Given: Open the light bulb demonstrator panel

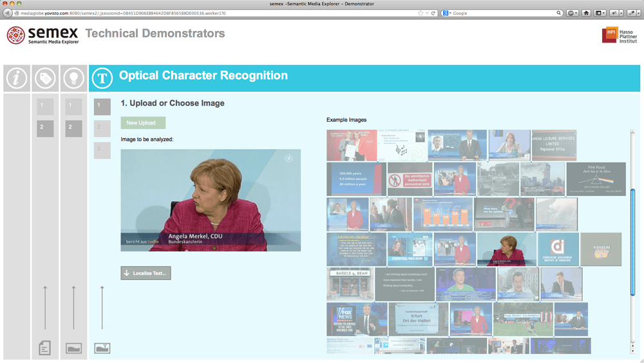Looking at the screenshot, I should click(73, 79).
